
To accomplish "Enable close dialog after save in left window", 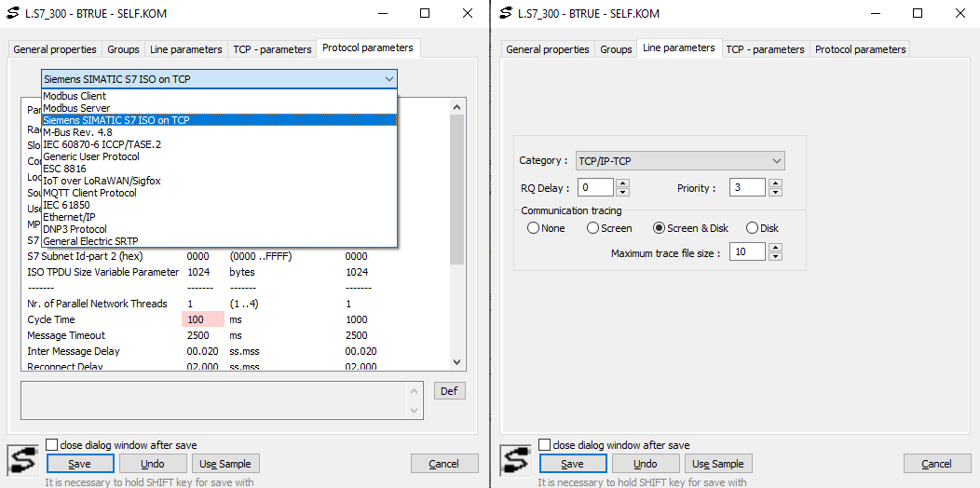I will pyautogui.click(x=52, y=445).
